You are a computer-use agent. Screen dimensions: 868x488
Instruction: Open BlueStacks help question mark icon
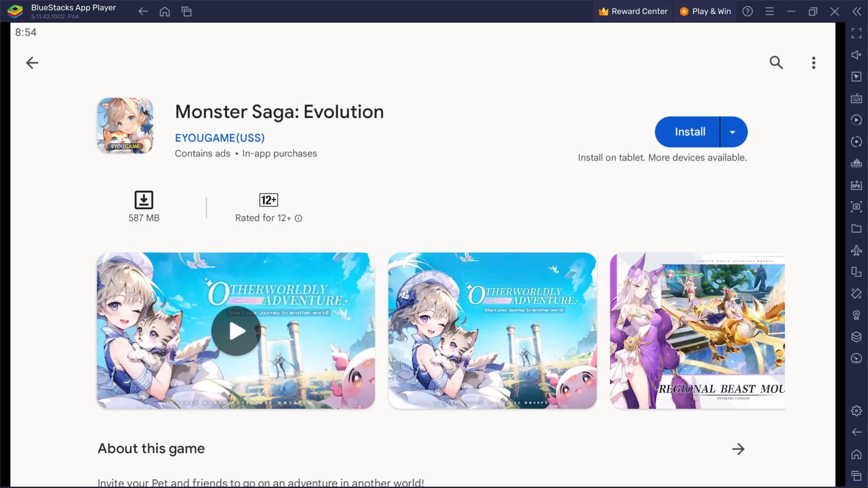point(748,11)
